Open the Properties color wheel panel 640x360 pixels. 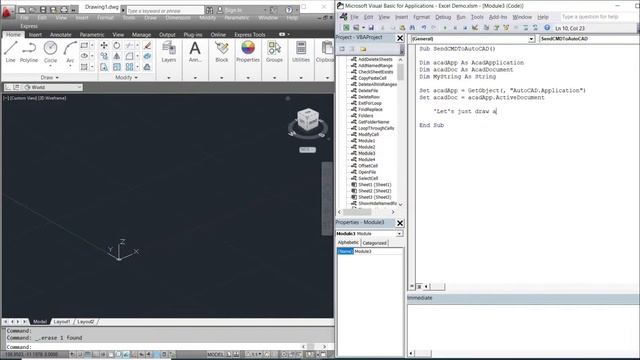[248, 52]
